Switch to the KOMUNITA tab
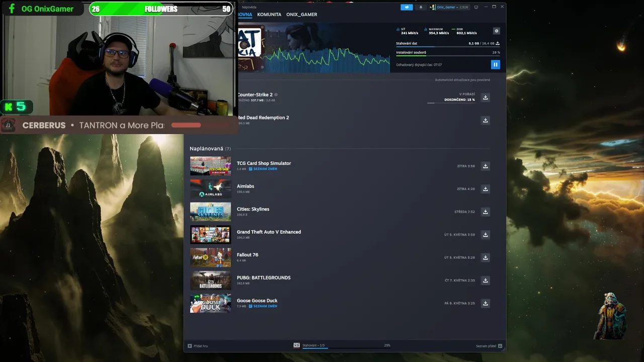 [269, 15]
